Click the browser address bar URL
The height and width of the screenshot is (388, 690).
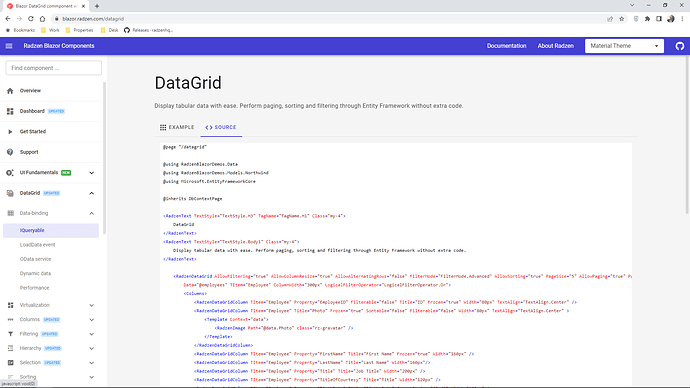click(x=93, y=19)
